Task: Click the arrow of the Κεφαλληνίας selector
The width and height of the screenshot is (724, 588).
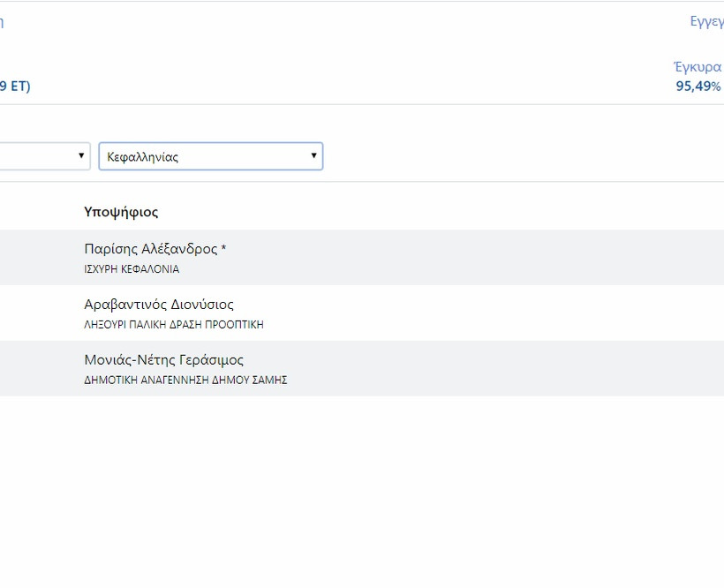Action: [x=313, y=156]
